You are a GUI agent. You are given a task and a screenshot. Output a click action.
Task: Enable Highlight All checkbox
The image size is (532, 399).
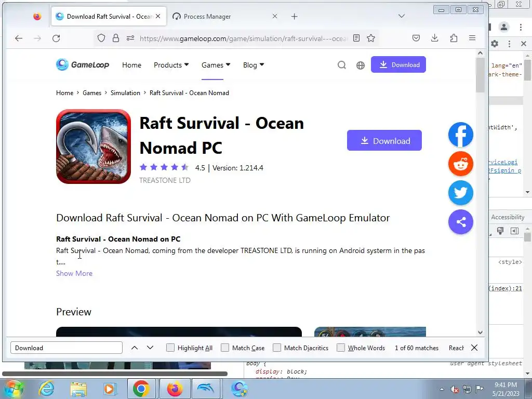click(170, 348)
